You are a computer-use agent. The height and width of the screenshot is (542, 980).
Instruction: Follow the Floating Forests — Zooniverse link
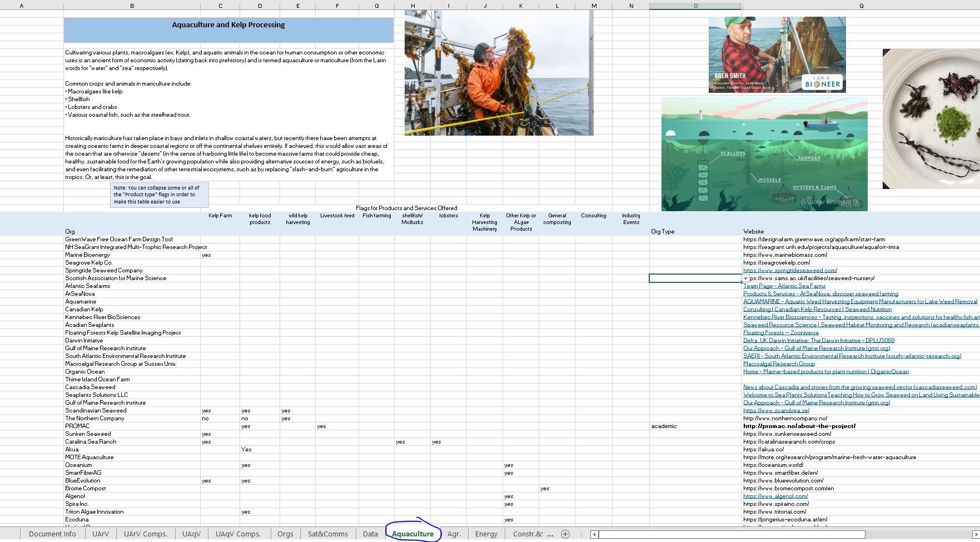pyautogui.click(x=780, y=333)
